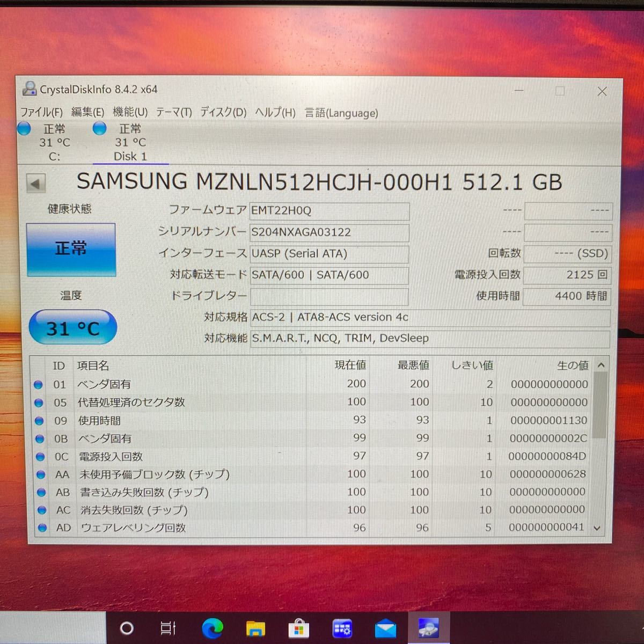Click scroll up arrow of SMART list

pyautogui.click(x=601, y=365)
